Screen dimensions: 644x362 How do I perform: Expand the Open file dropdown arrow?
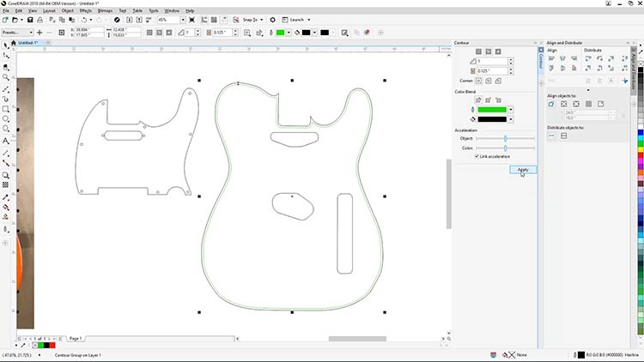click(x=21, y=20)
